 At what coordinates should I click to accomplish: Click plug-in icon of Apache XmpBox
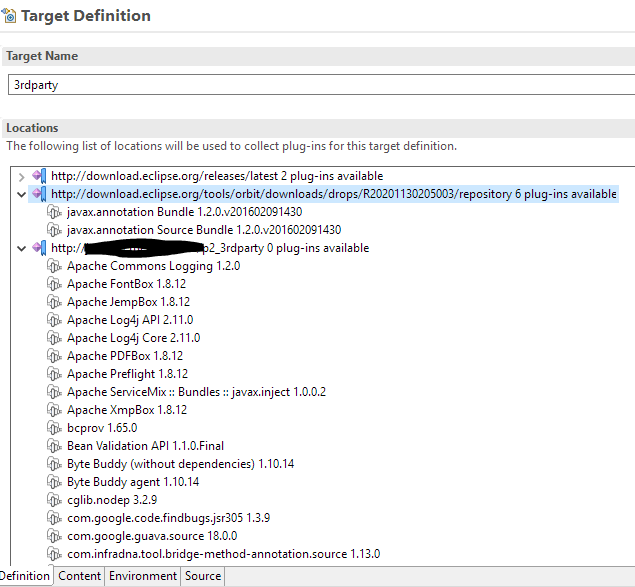click(54, 410)
